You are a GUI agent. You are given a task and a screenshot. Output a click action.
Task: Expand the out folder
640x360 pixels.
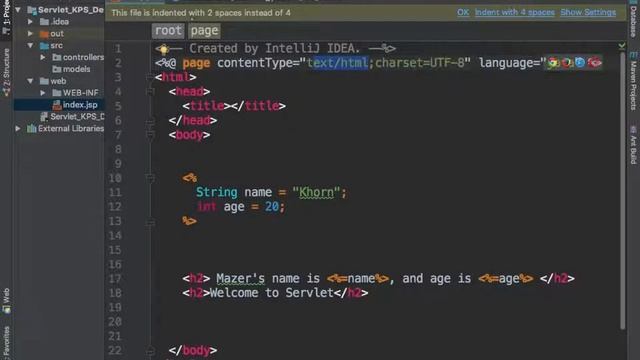[30, 33]
